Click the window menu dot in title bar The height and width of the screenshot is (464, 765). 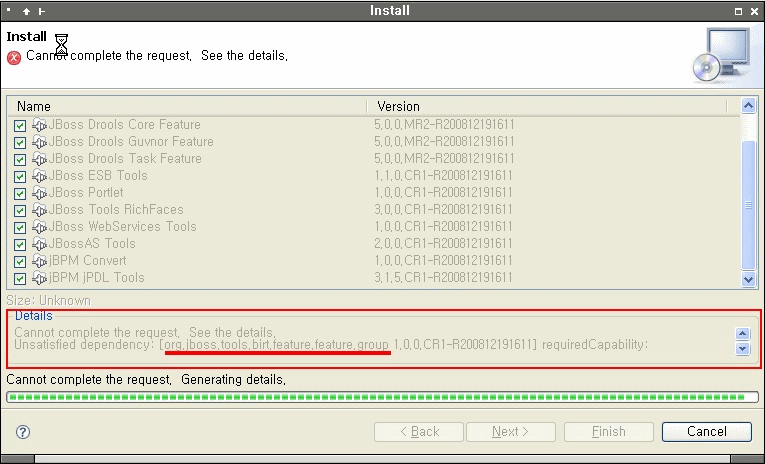coord(8,9)
